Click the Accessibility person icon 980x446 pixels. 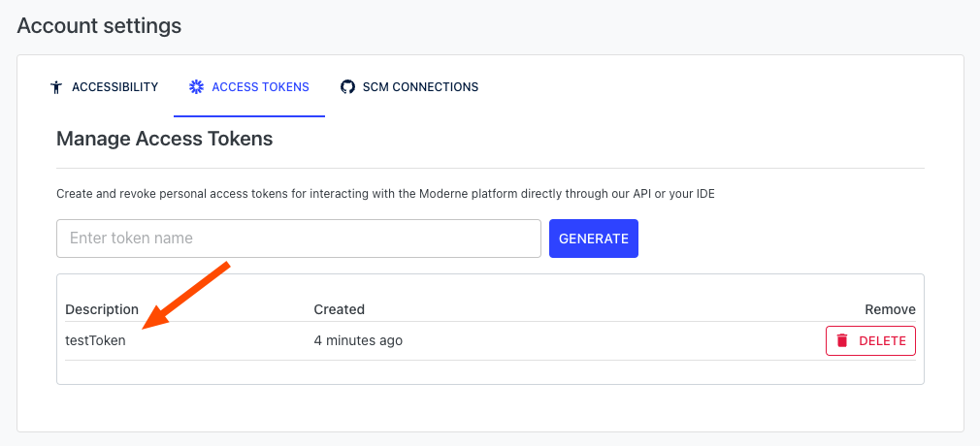(55, 87)
